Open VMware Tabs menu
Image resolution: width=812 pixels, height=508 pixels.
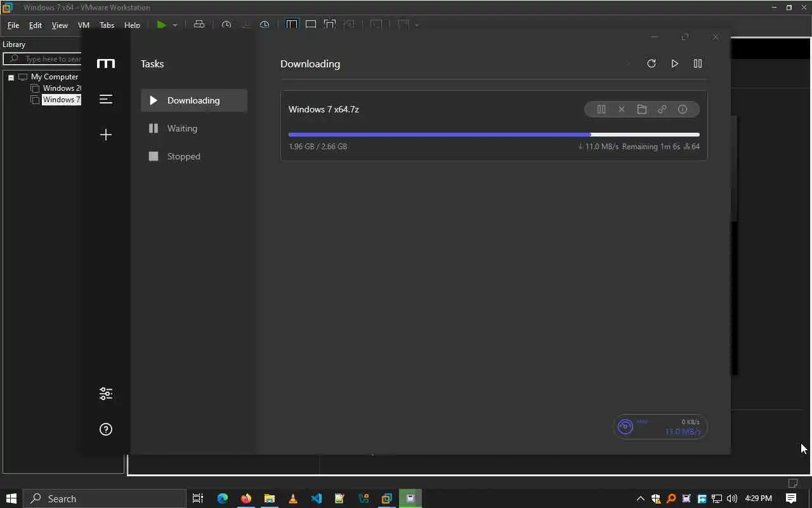tap(107, 25)
